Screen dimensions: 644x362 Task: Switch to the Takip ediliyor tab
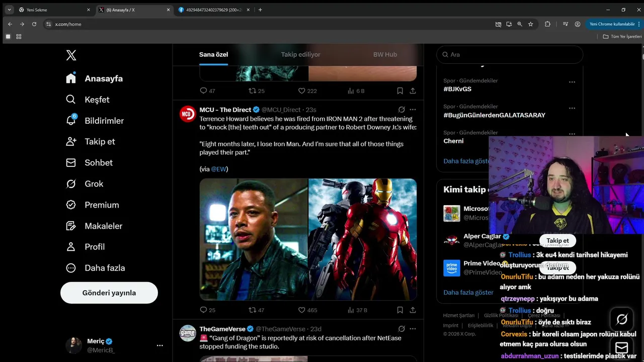click(300, 54)
